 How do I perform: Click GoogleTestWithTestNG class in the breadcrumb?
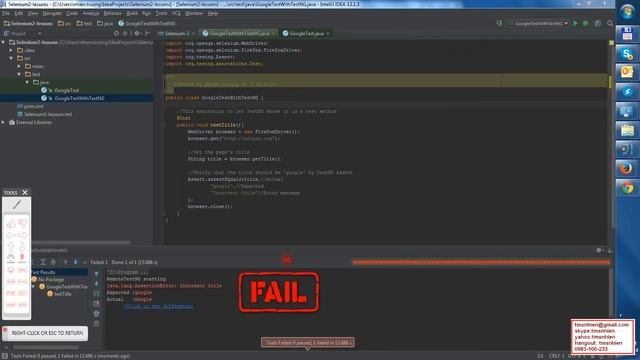147,24
